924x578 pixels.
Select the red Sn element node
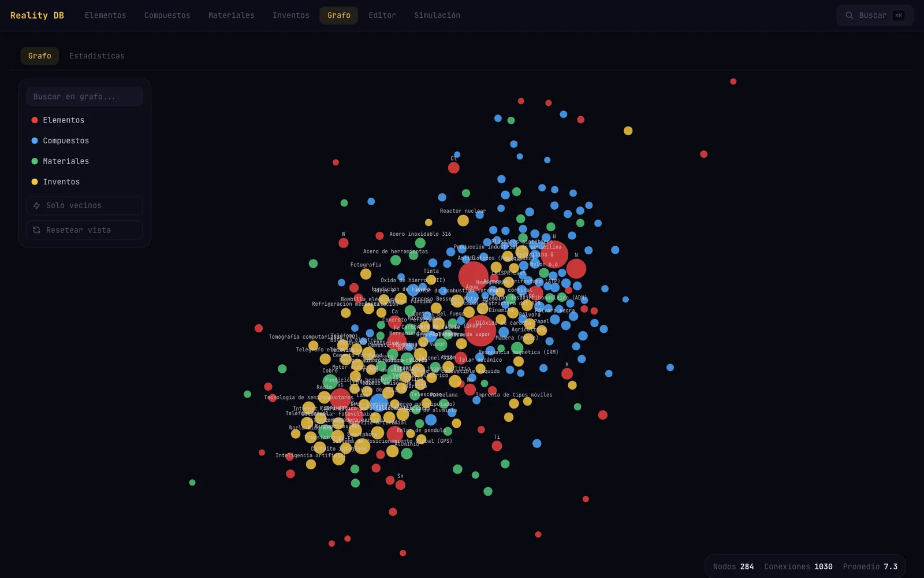pos(400,485)
